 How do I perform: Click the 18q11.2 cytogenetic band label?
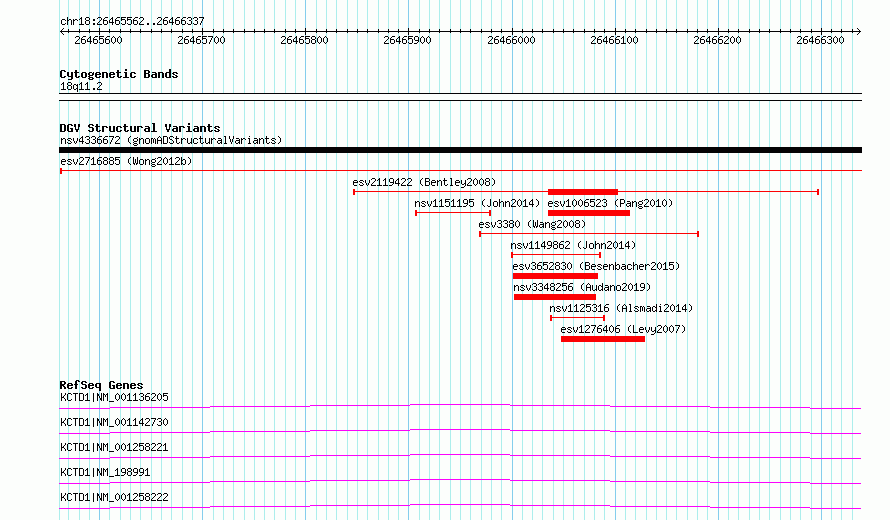click(x=81, y=86)
